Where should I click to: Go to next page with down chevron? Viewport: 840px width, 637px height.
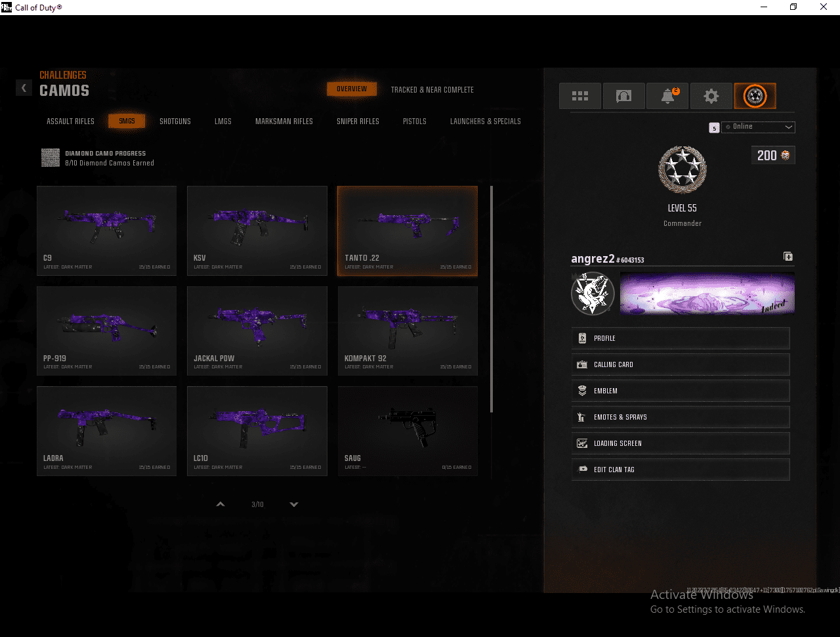pyautogui.click(x=294, y=504)
